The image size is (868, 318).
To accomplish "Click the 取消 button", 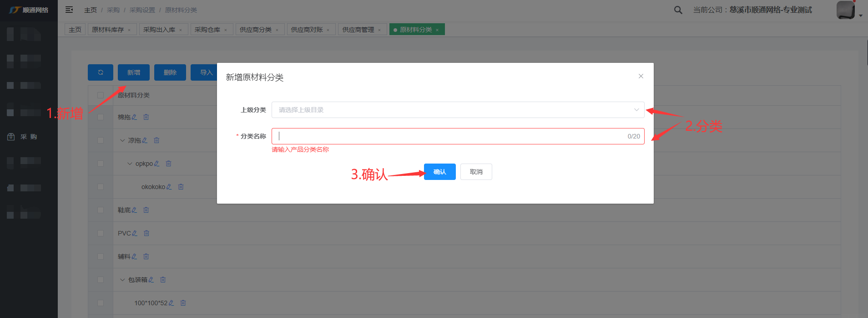I will [x=476, y=172].
